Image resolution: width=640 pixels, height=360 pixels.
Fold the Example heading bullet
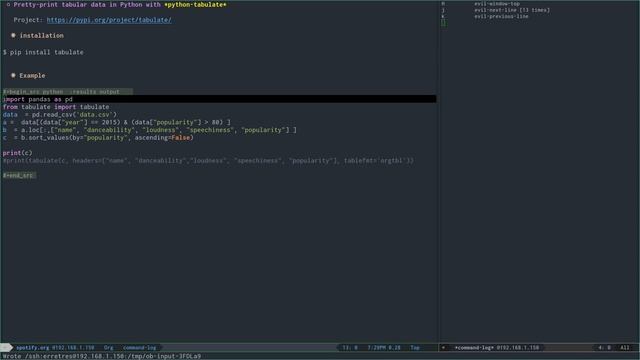[13, 76]
